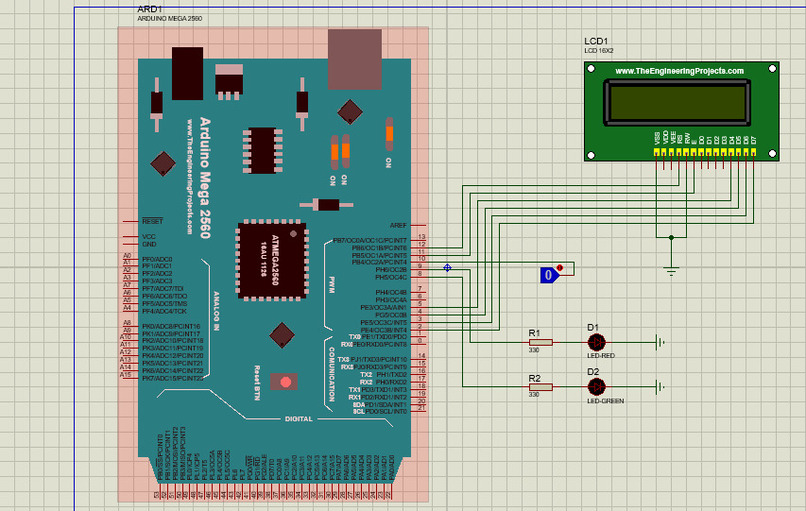Click the Arduino Mega 2560 board title text
This screenshot has height=511, width=806.
[205, 178]
